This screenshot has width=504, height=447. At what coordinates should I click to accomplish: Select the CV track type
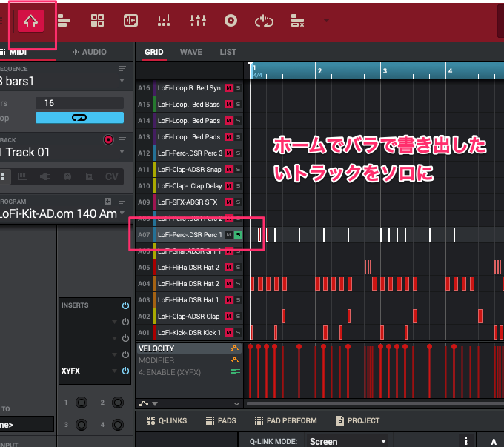tap(112, 176)
